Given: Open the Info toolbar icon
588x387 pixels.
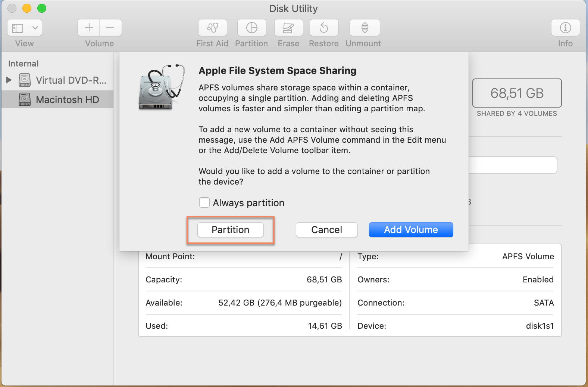Looking at the screenshot, I should click(x=565, y=28).
